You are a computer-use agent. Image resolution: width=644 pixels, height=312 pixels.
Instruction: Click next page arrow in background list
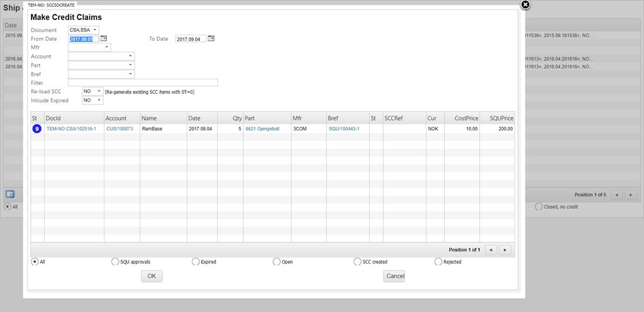631,195
